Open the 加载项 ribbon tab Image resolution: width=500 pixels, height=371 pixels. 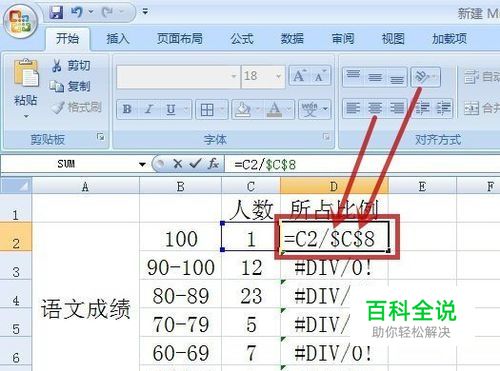click(x=449, y=39)
